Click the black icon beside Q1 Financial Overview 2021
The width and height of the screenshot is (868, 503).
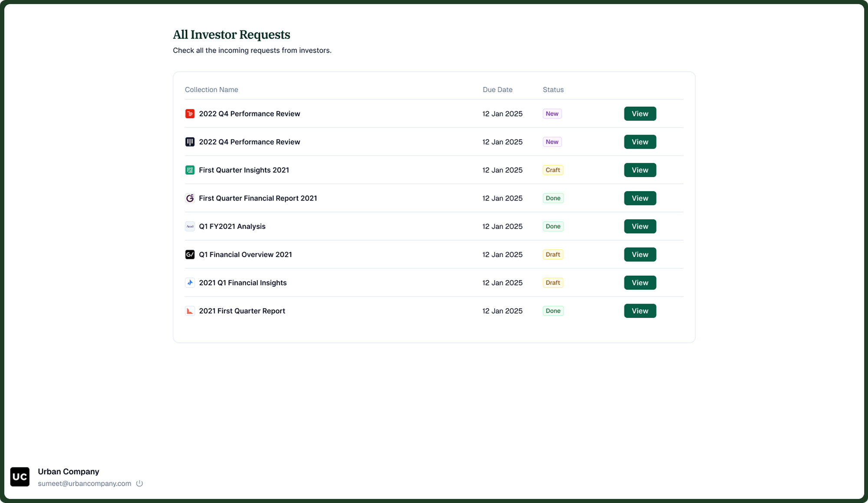pyautogui.click(x=190, y=255)
